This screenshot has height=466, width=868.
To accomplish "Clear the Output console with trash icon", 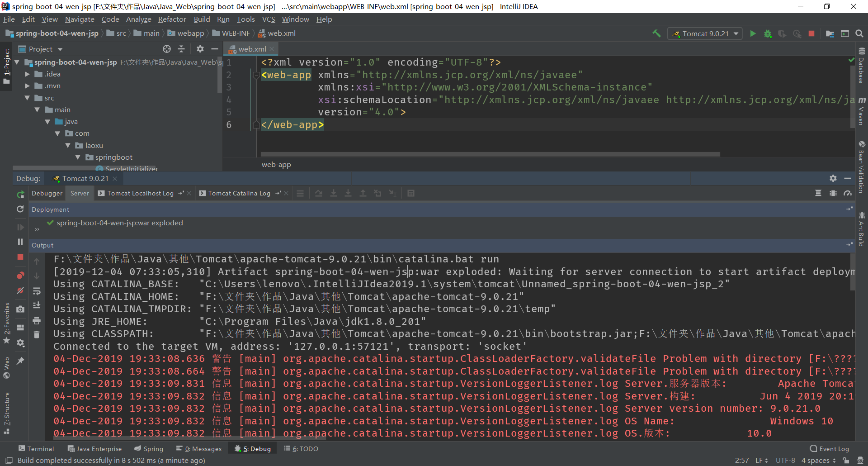I will [x=37, y=335].
